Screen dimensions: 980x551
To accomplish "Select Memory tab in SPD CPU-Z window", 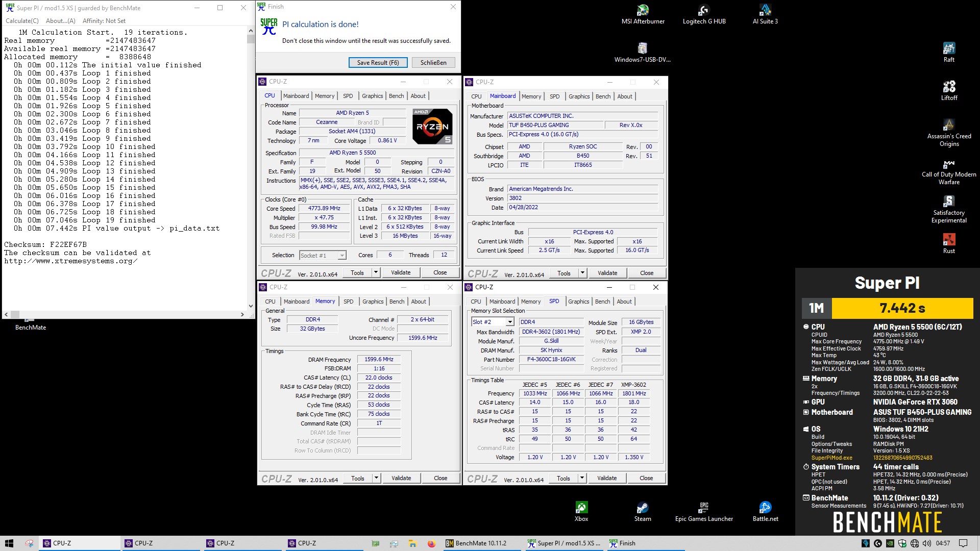I will pyautogui.click(x=531, y=302).
